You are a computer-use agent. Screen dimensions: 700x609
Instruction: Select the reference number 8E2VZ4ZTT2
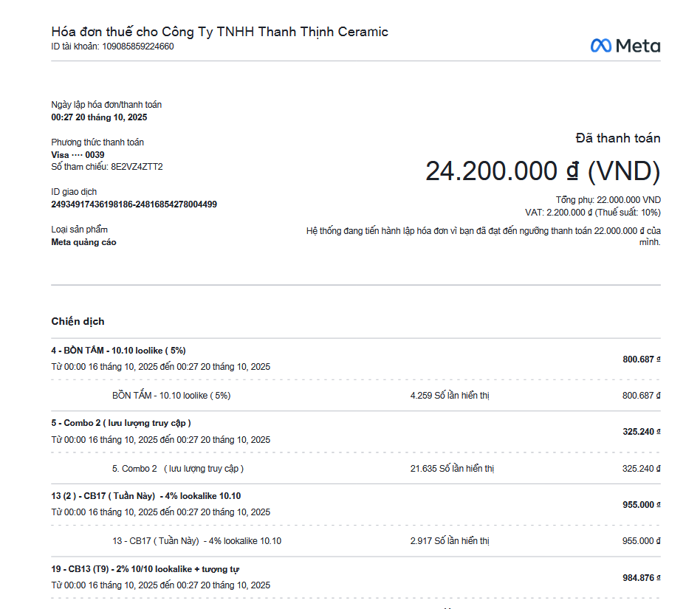point(137,167)
